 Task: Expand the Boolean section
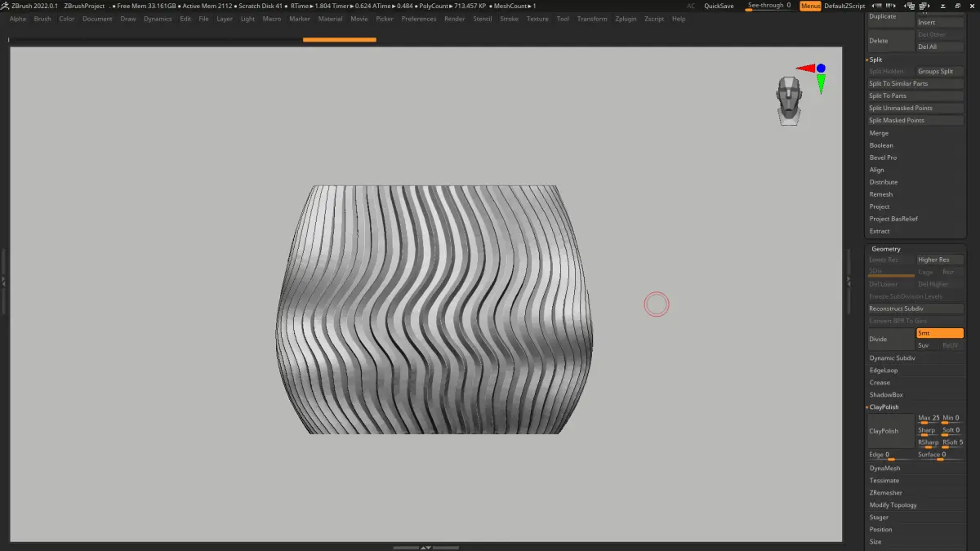tap(881, 145)
